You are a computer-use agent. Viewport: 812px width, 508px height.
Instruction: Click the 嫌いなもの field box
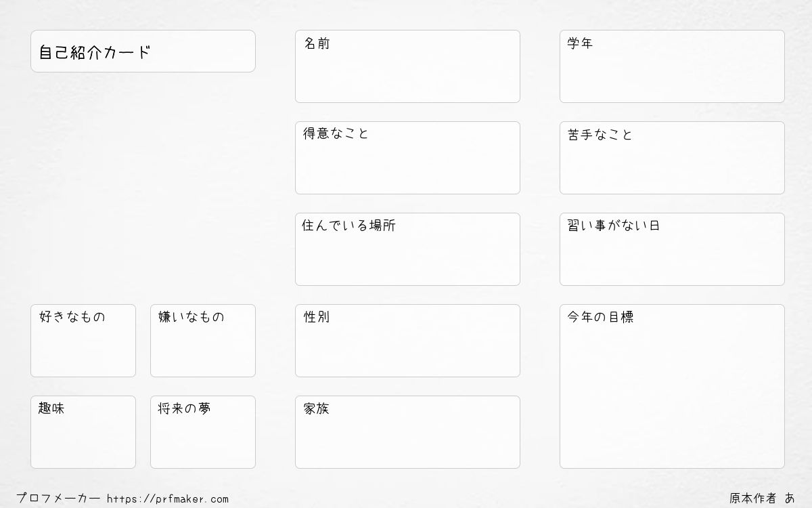point(203,341)
